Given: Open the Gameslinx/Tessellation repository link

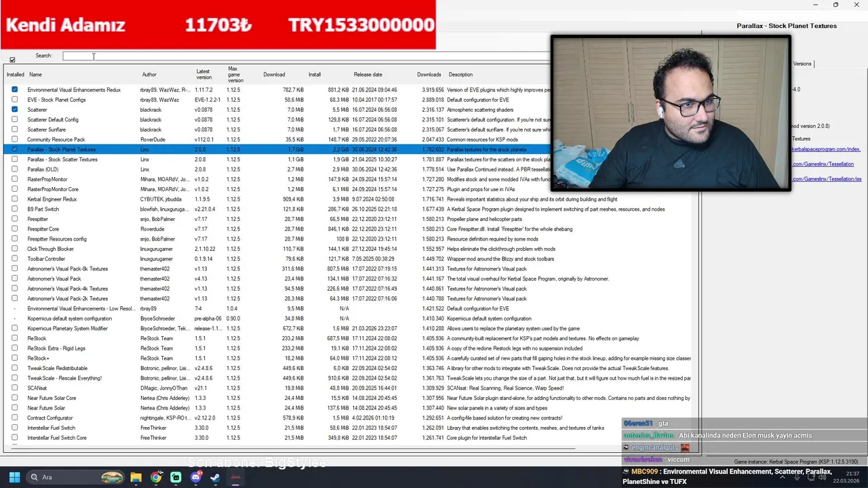Looking at the screenshot, I should pos(823,164).
